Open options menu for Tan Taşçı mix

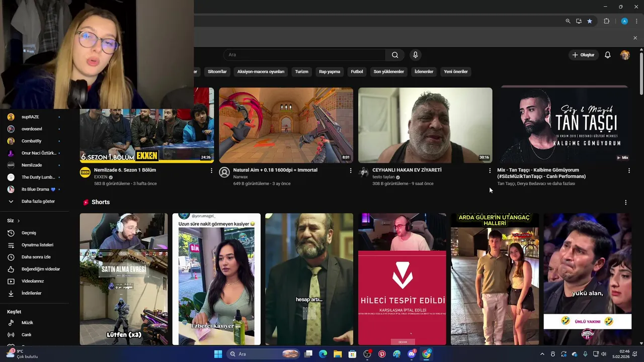click(x=629, y=171)
